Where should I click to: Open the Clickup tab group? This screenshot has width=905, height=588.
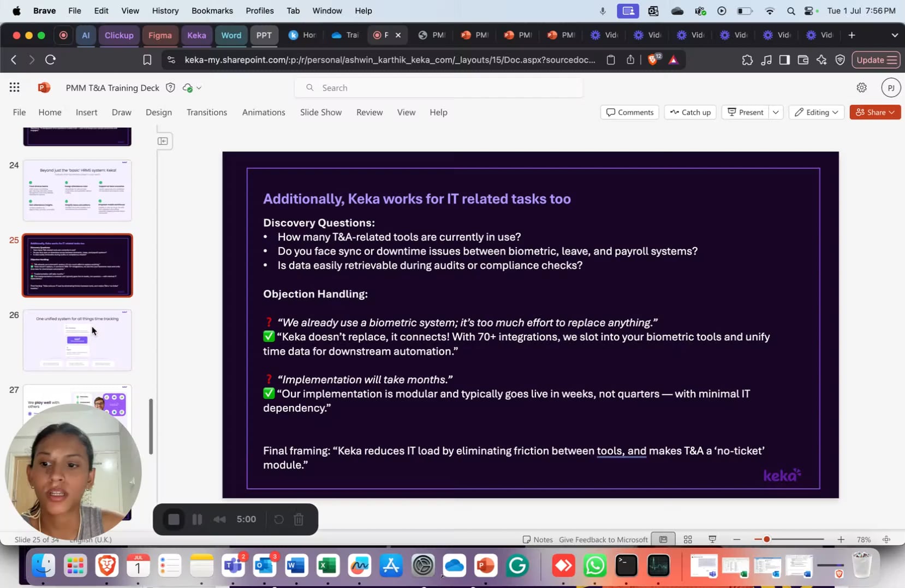pyautogui.click(x=119, y=35)
